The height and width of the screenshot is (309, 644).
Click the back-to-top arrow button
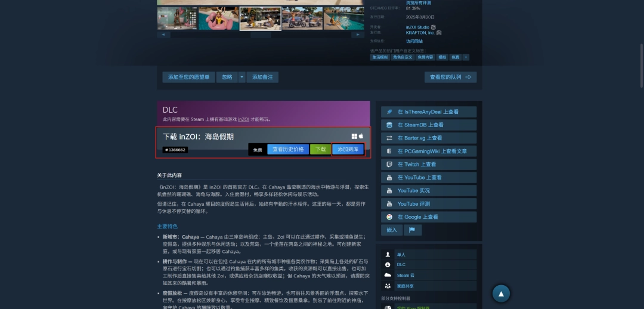[x=501, y=293]
